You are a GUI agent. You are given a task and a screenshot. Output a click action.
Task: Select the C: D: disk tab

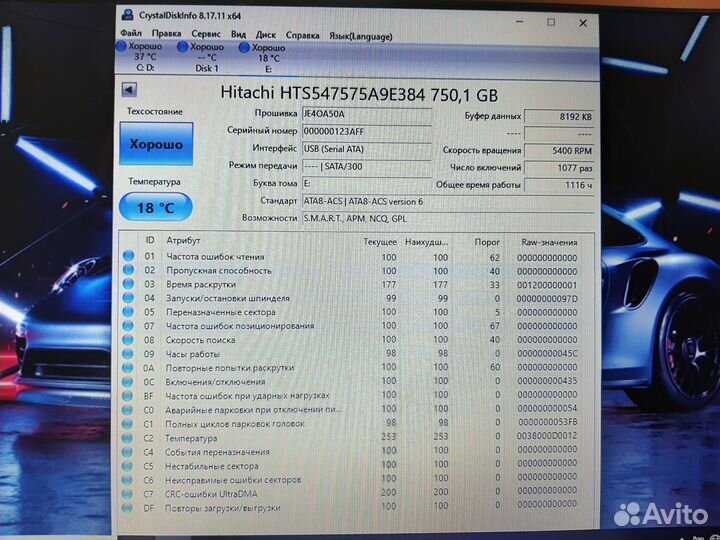(x=141, y=57)
